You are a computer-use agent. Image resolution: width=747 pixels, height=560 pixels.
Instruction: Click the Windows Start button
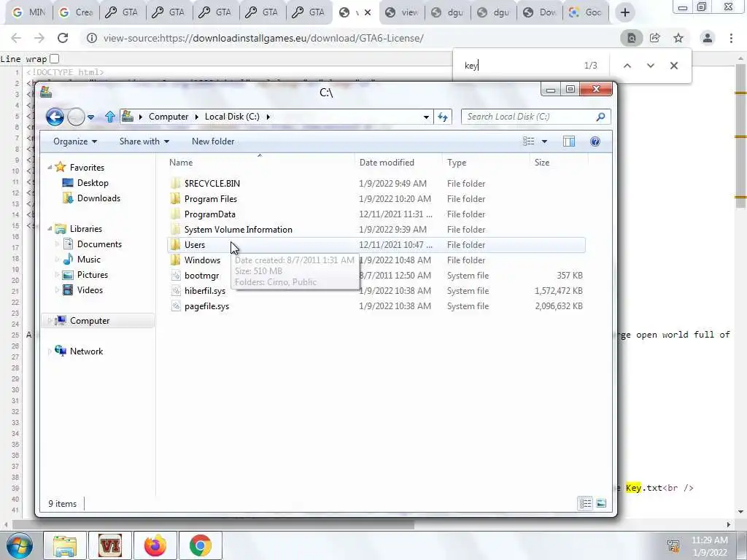(x=20, y=546)
